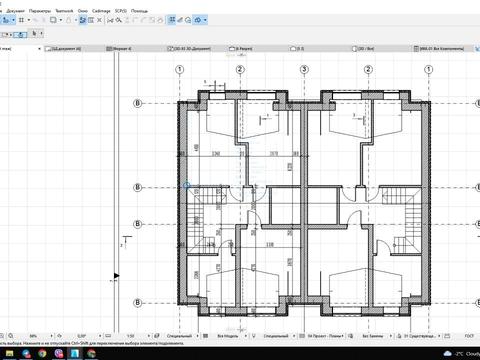
Task: Toggle the highlighted gear-shaped toolbar button
Action: point(198,20)
